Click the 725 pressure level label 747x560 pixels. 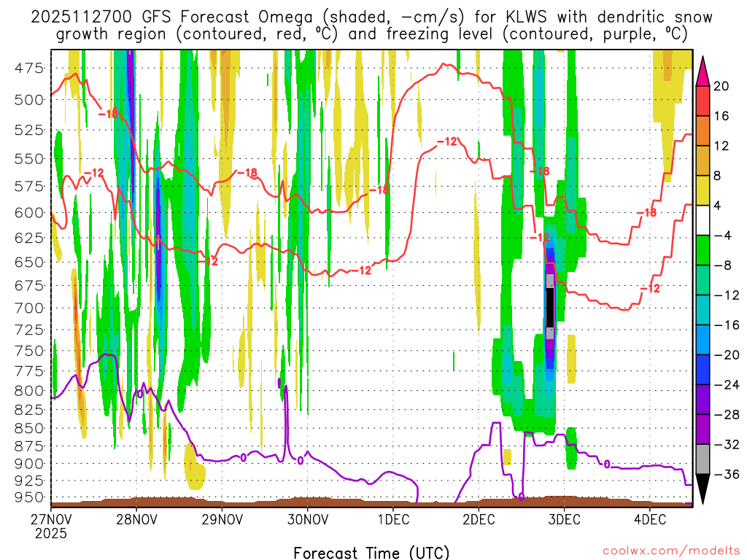tap(29, 330)
